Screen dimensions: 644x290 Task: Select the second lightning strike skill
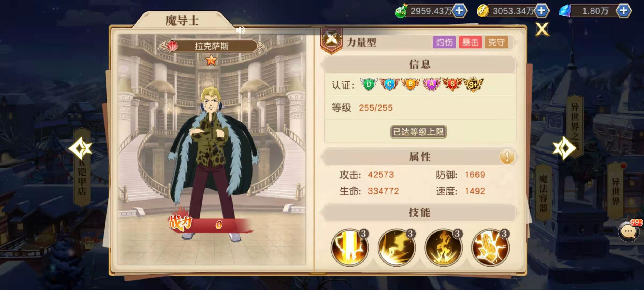point(397,247)
